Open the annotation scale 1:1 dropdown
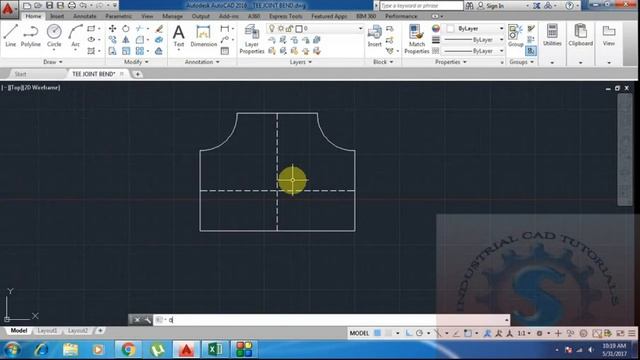640x360 pixels. click(x=524, y=333)
